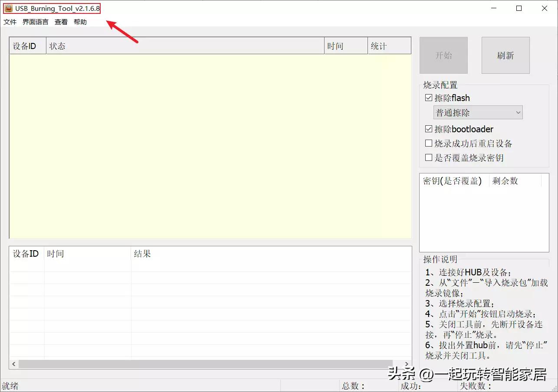The image size is (558, 392).
Task: Open the 帮助 (Help) menu
Action: click(x=80, y=22)
